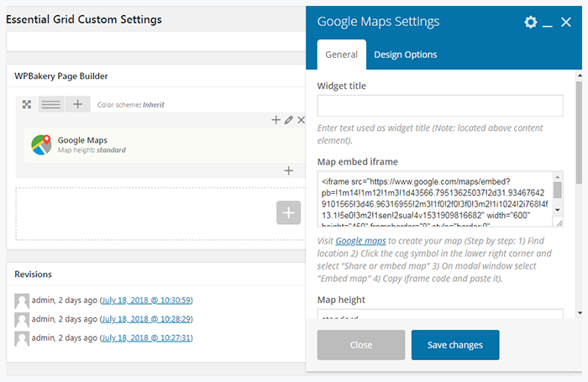The image size is (588, 382).
Task: Delete the row using the X icon
Action: [x=302, y=121]
